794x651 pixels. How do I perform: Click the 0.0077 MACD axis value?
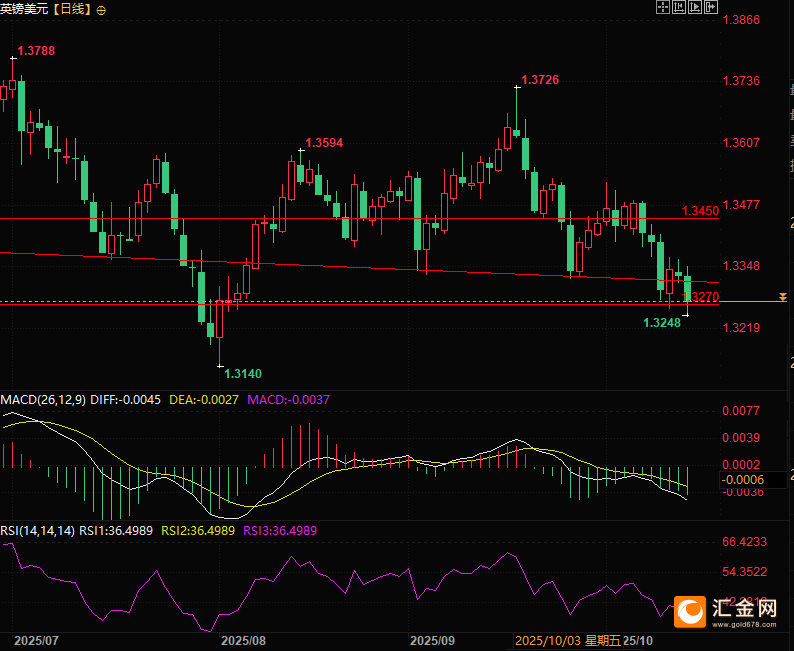[x=741, y=411]
